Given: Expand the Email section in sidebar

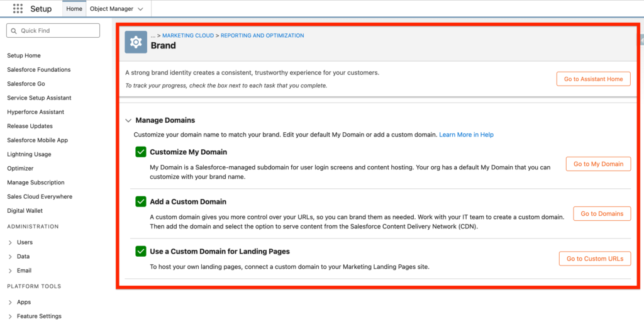Looking at the screenshot, I should (x=11, y=271).
